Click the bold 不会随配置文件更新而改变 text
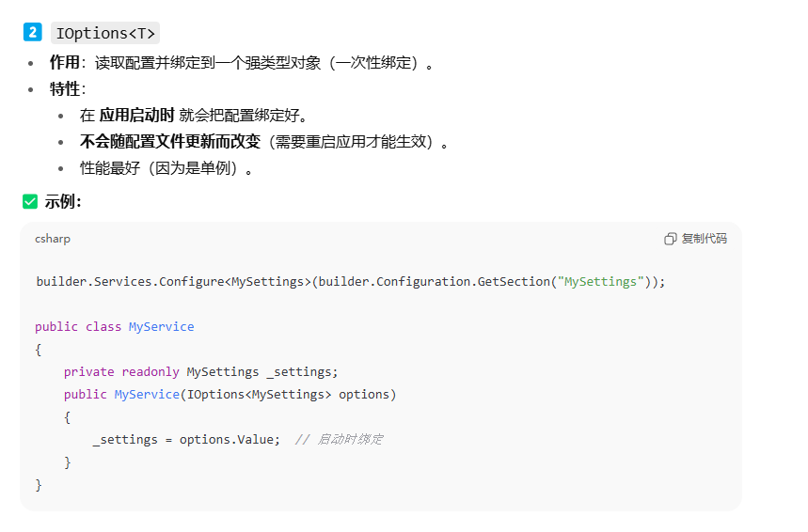 (171, 142)
